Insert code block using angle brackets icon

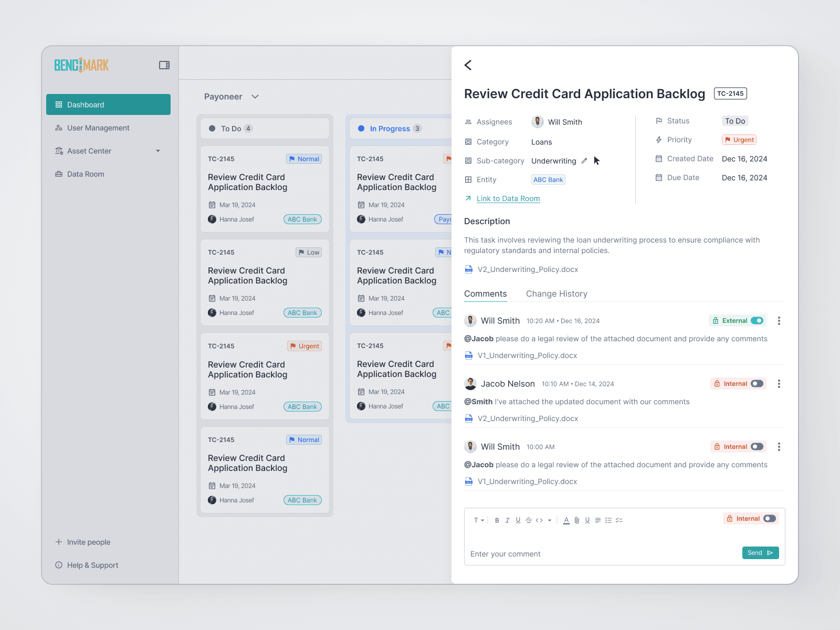[x=539, y=520]
